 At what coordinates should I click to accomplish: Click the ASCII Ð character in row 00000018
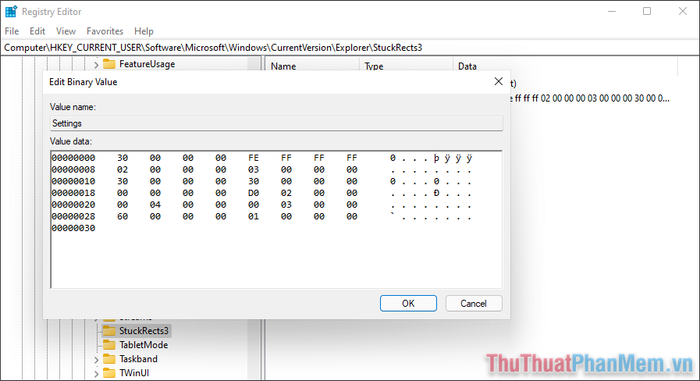436,193
